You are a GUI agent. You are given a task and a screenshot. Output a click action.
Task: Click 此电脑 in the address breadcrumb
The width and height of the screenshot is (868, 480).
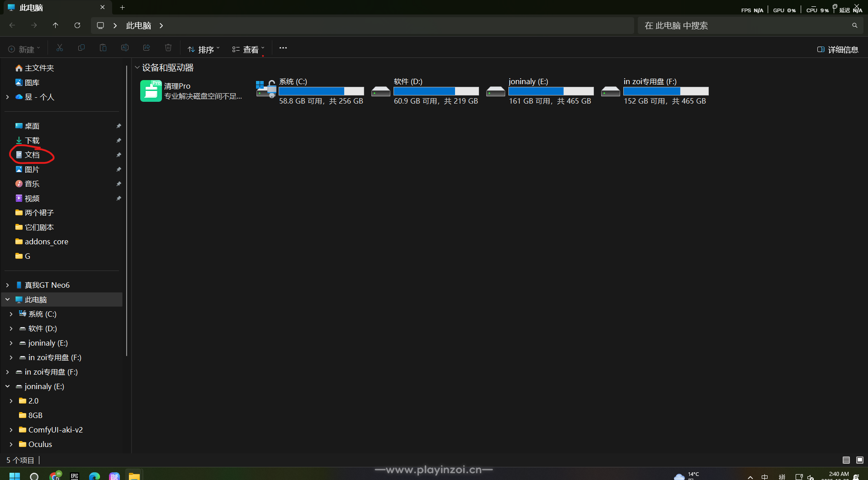coord(138,25)
